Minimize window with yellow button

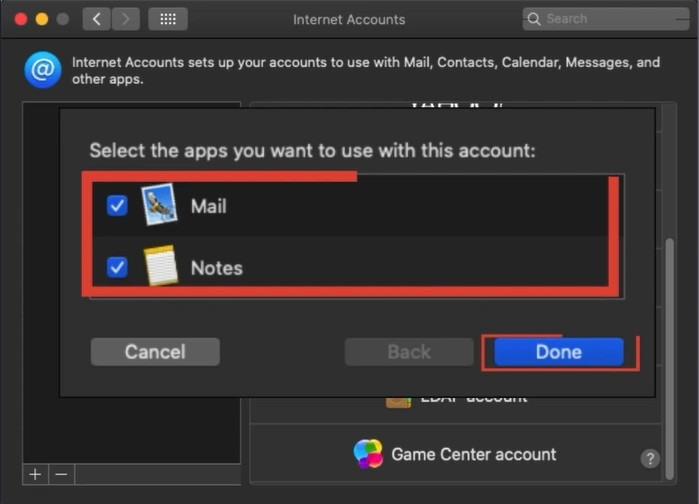coord(42,19)
